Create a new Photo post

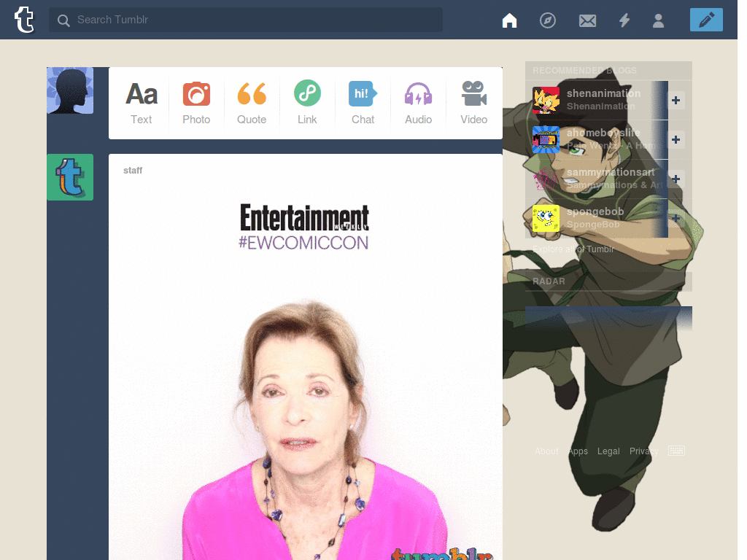click(x=196, y=103)
